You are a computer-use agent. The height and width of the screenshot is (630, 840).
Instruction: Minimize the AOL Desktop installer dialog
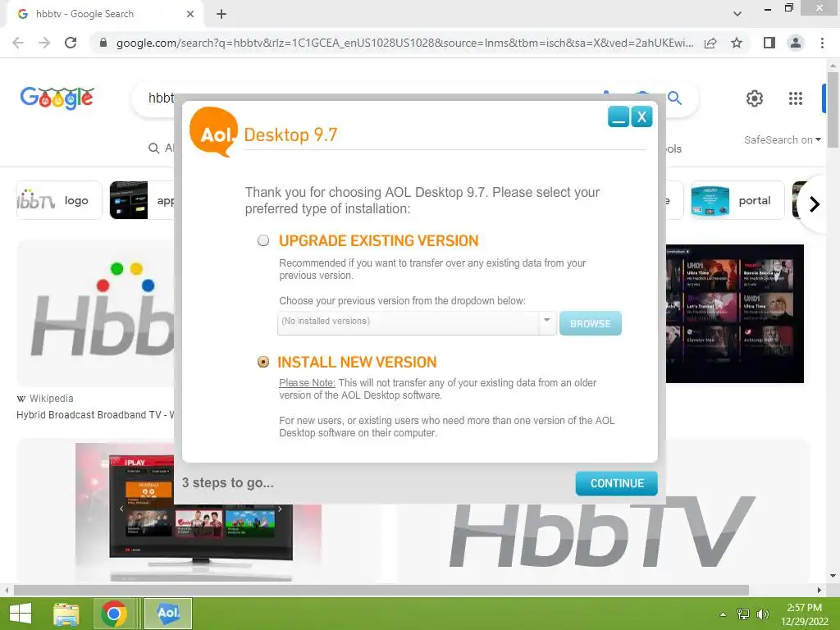pyautogui.click(x=619, y=116)
